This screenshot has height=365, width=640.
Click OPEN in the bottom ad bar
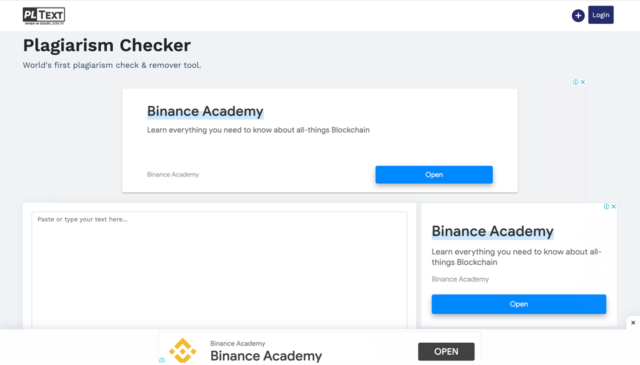pyautogui.click(x=446, y=352)
